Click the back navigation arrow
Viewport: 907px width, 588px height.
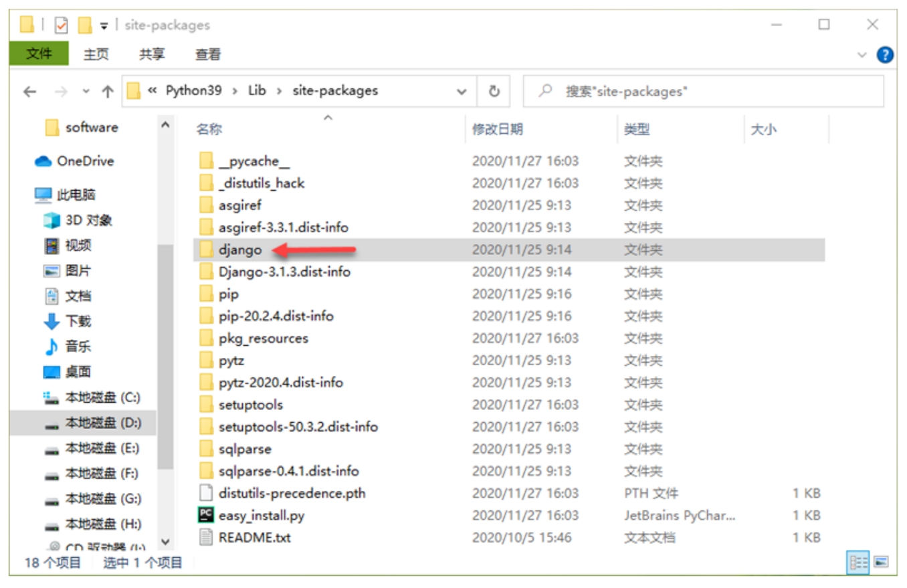[29, 92]
